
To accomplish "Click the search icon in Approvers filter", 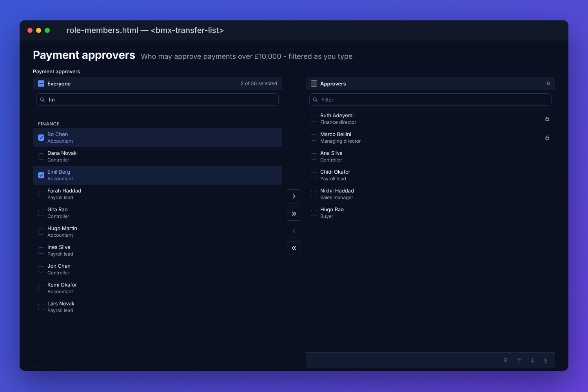I will coord(315,100).
